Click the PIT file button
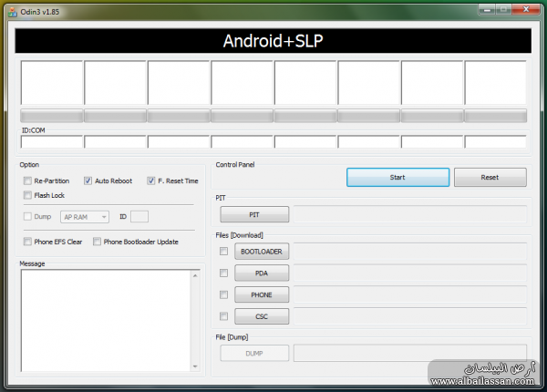The width and height of the screenshot is (547, 392). pos(254,214)
